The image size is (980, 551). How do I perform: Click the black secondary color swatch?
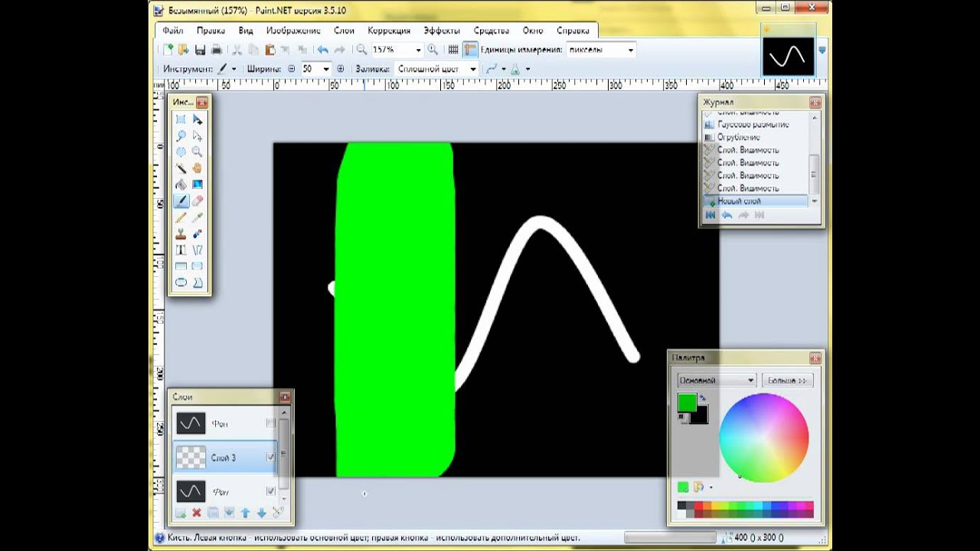coord(701,417)
